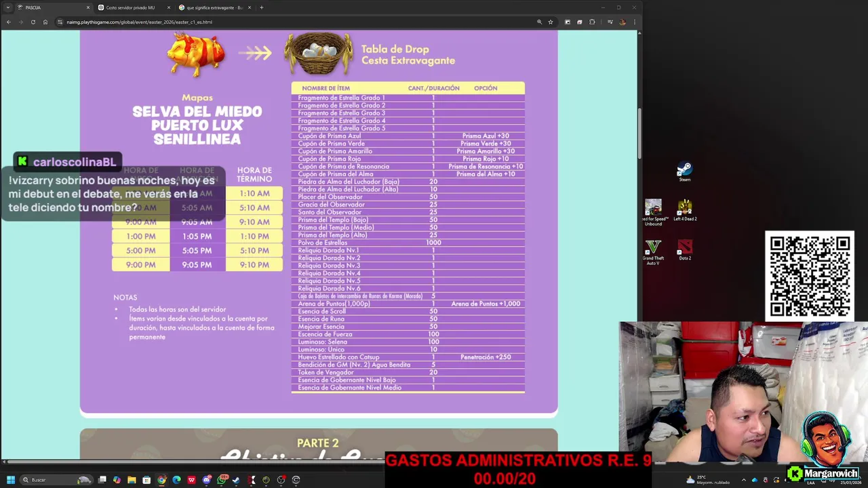The height and width of the screenshot is (488, 868).
Task: Select the Cupón de Prisma Azul row
Action: (408, 136)
